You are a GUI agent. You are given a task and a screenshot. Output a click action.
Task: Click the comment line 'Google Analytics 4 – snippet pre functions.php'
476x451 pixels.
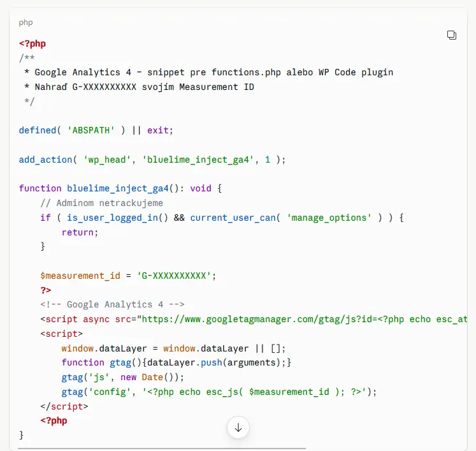click(x=208, y=72)
